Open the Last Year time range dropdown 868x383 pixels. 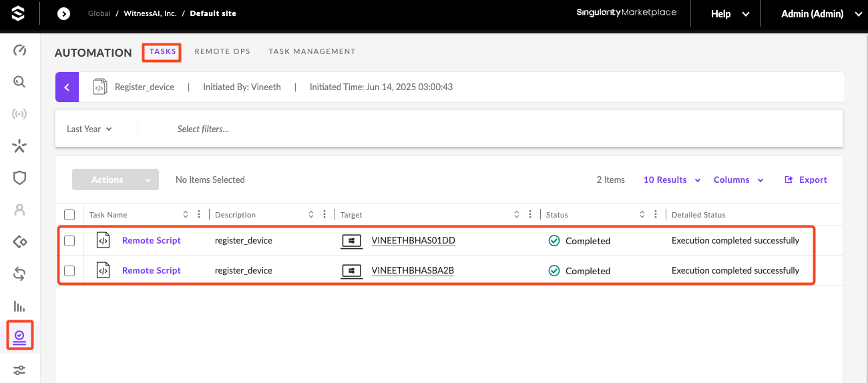[89, 129]
